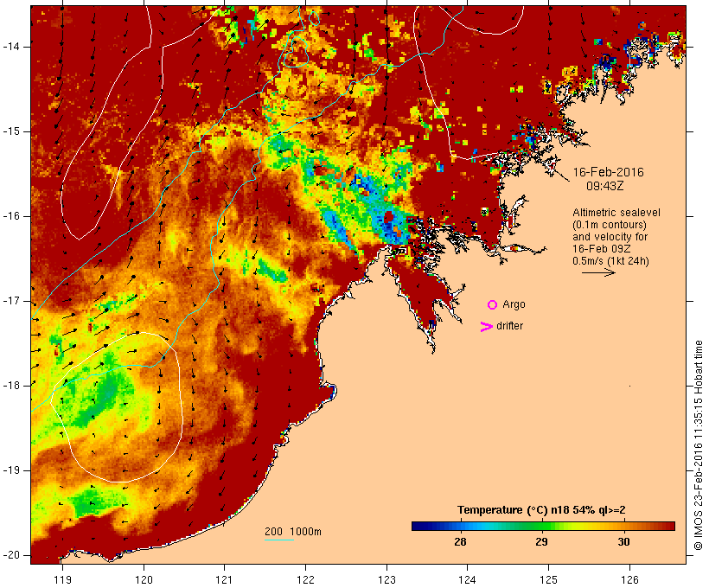Click the temperature color bar legend

click(x=543, y=526)
